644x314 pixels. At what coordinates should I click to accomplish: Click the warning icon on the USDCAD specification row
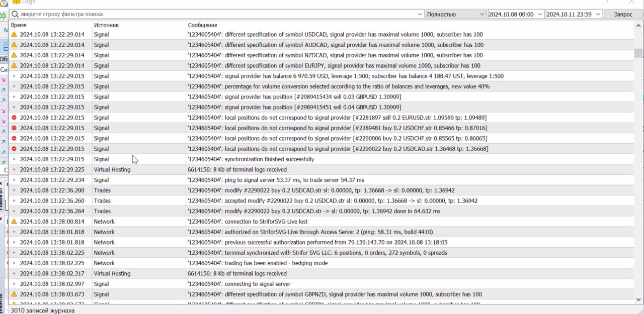(x=14, y=35)
